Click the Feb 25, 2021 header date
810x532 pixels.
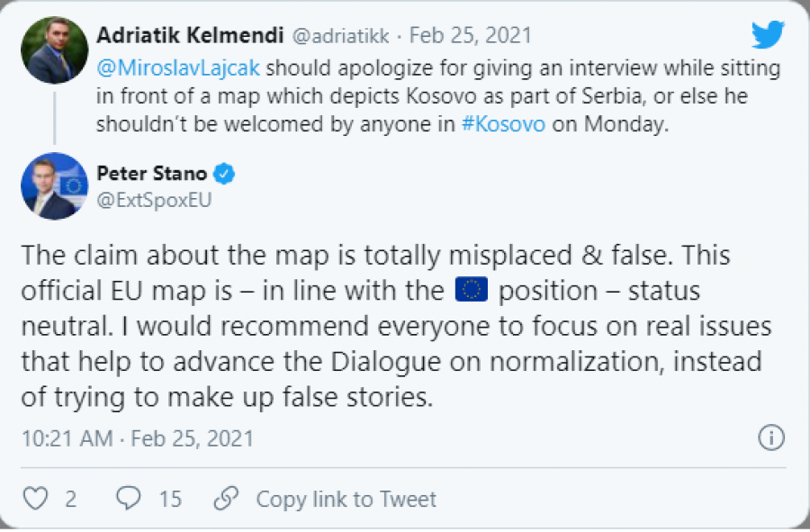point(471,35)
